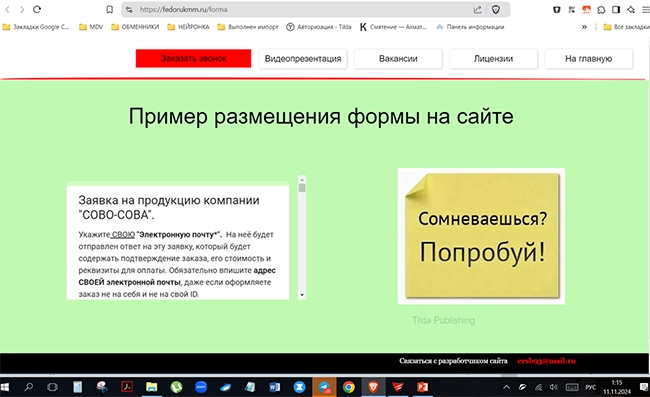Go back using the browser back arrow
Screen dimensions: 650x397
pyautogui.click(x=7, y=10)
